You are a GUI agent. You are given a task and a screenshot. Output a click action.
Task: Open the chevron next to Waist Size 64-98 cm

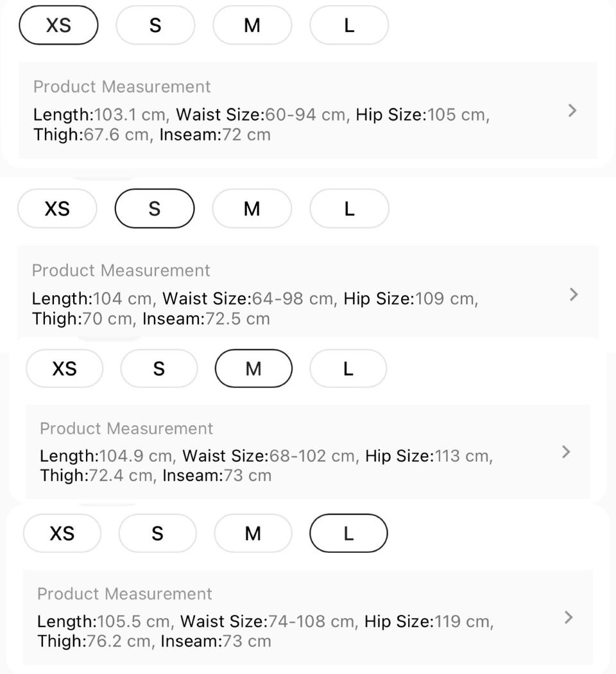coord(574,294)
